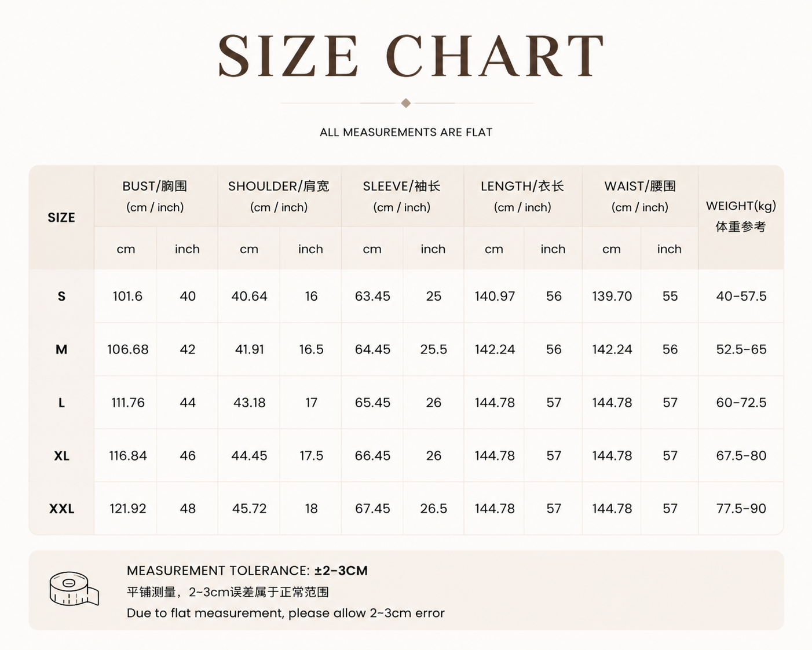Image resolution: width=812 pixels, height=650 pixels.
Task: Select shoulder value 45.72 in XXL row
Action: (x=249, y=509)
